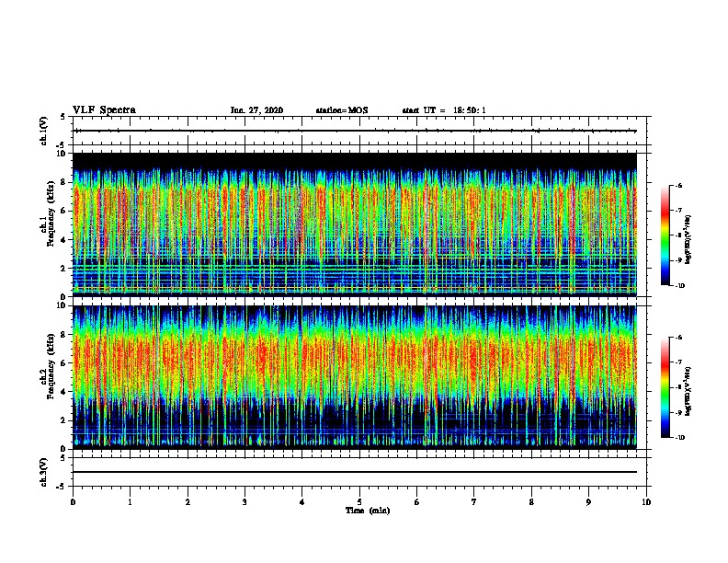This screenshot has width=728, height=563.
Task: Click the ch.2 spectrogram color bar
Action: [665, 387]
